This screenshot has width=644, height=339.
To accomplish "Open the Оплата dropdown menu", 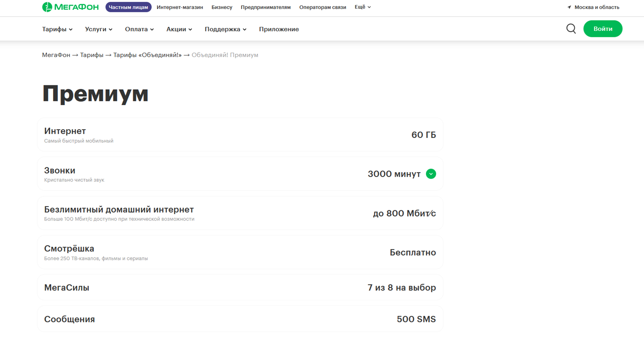I will tap(140, 29).
